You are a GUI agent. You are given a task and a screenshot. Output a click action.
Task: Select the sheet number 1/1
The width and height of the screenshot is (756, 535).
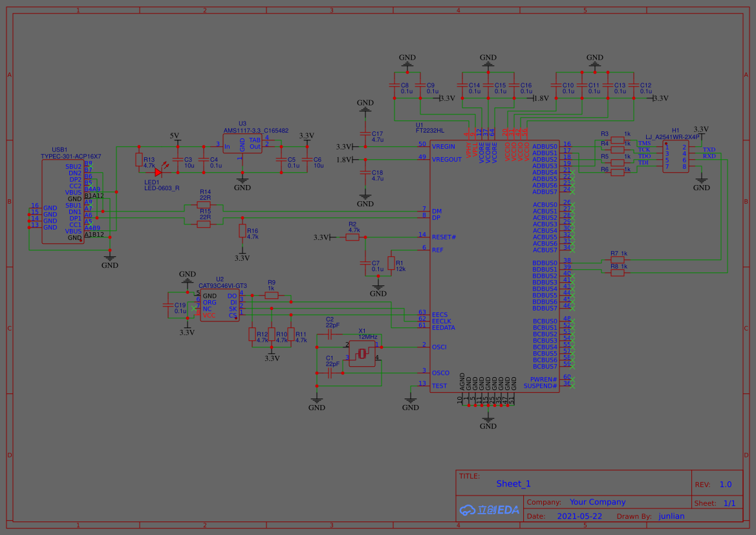729,503
